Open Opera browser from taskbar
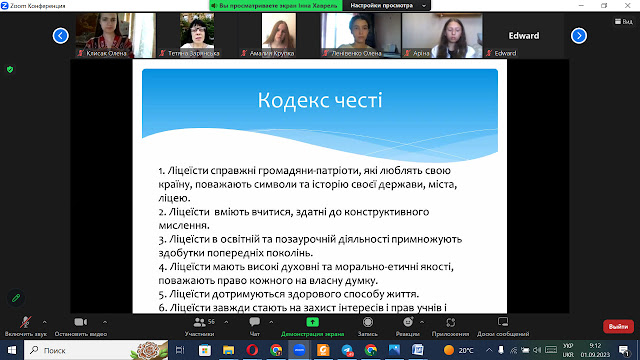 point(252,350)
